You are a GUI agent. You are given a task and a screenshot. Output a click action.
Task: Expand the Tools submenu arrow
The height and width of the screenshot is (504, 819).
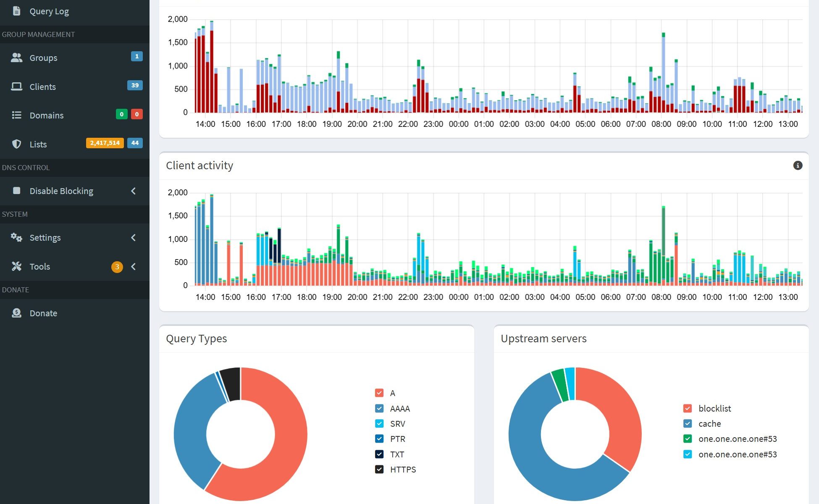(134, 267)
